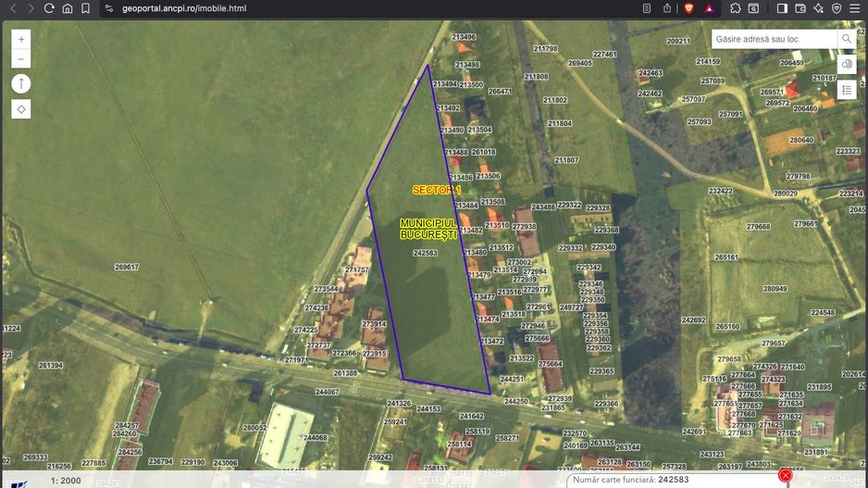Click parcel label 280640
Viewport: 868px width, 488px height.
coord(801,140)
